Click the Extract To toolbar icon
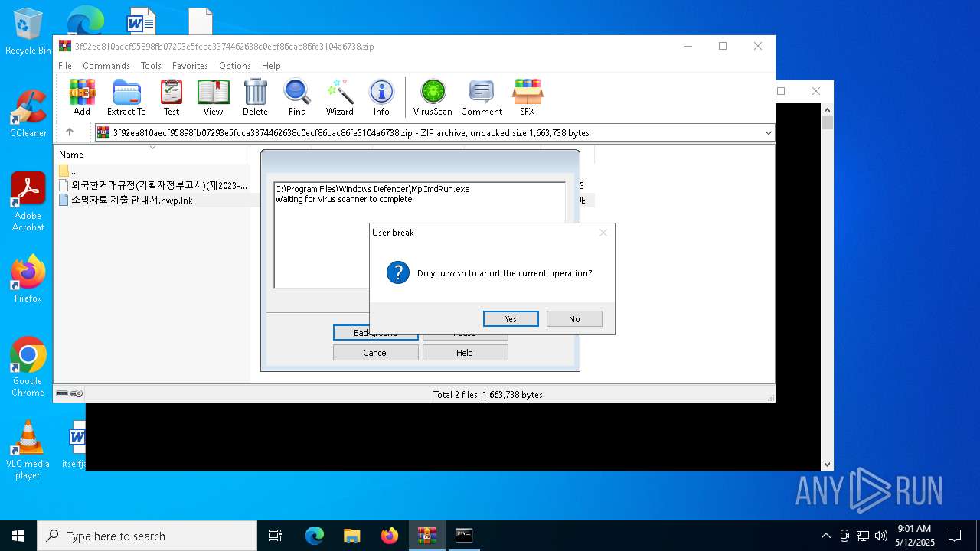 click(126, 97)
